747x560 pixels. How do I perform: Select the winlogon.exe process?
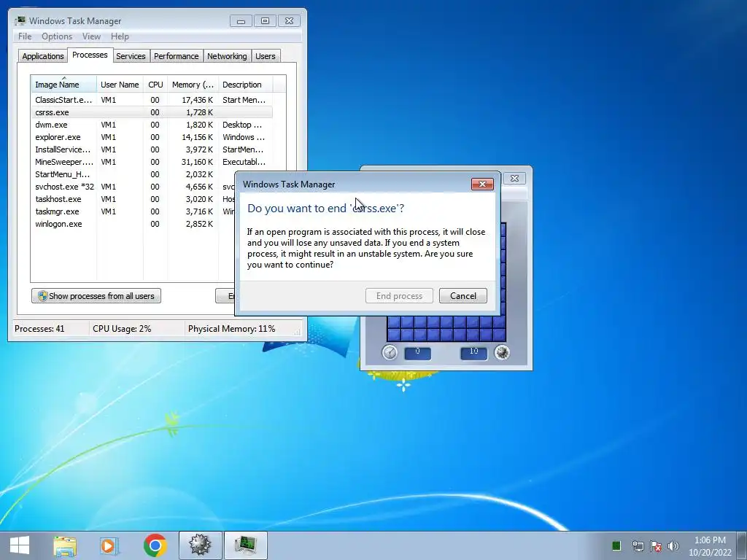(133, 224)
